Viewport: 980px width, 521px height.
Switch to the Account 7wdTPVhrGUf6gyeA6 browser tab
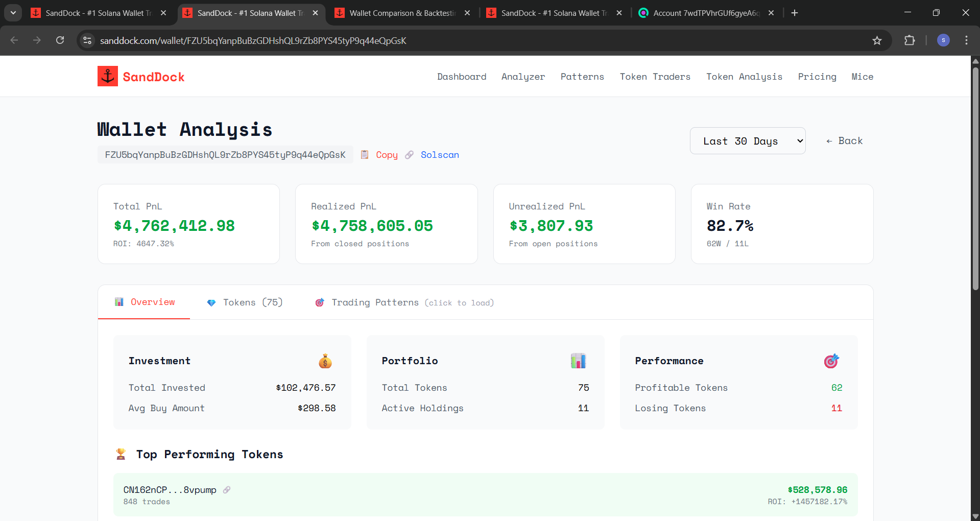click(706, 13)
